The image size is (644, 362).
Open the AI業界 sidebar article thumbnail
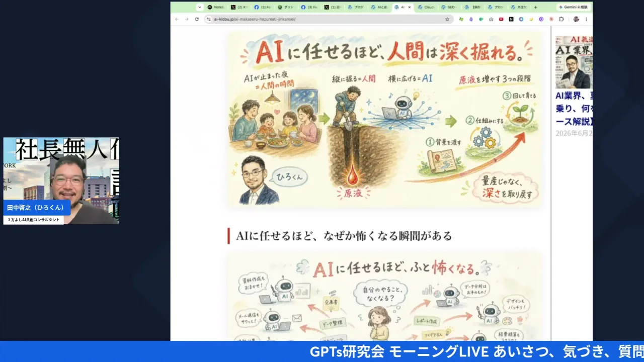(x=574, y=62)
